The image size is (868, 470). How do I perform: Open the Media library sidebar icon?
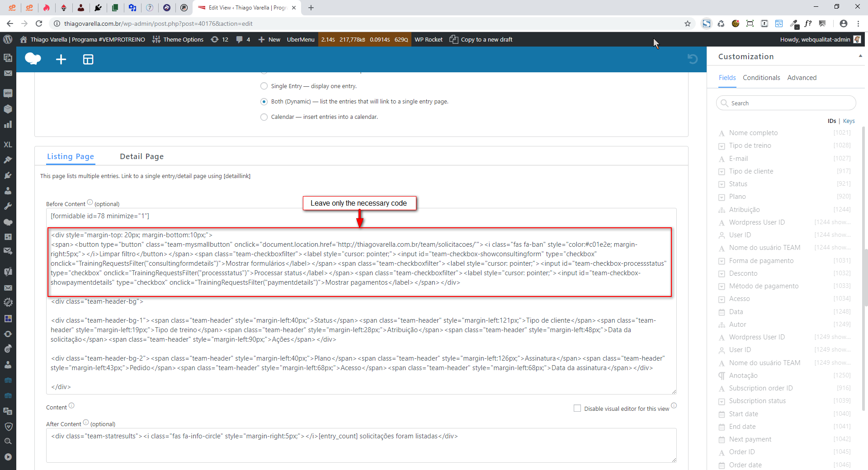tap(8, 57)
